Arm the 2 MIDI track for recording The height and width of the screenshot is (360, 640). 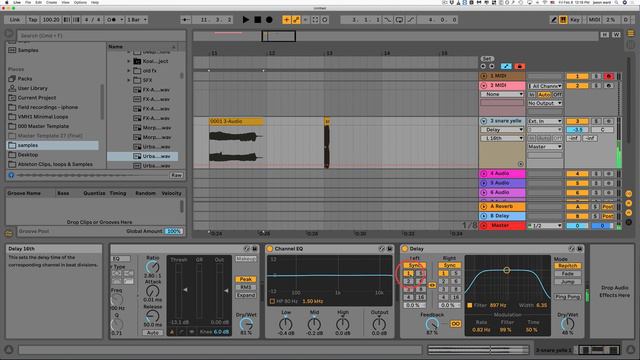(x=608, y=86)
